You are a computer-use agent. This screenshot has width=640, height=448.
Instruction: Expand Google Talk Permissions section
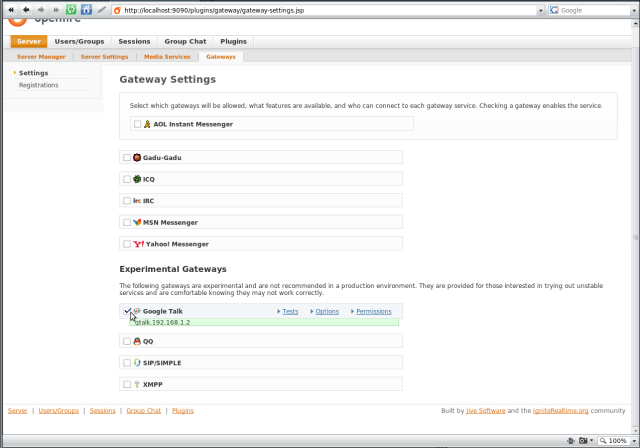pyautogui.click(x=373, y=311)
